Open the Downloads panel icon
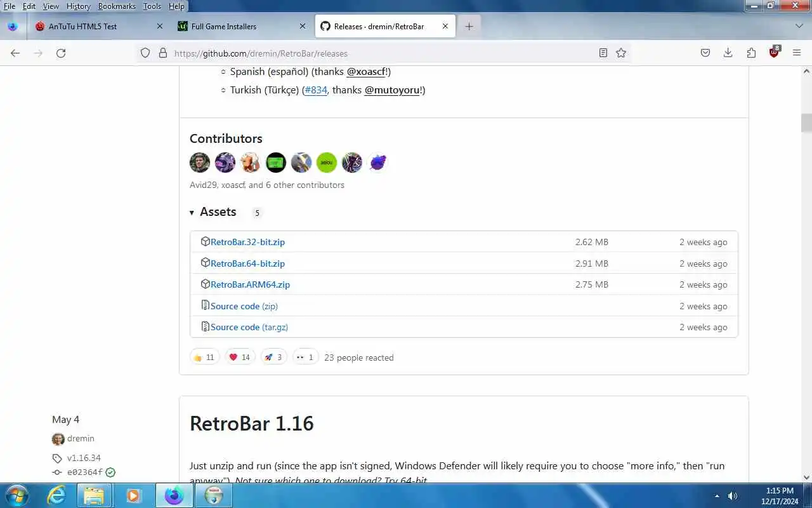This screenshot has height=508, width=812. click(x=728, y=53)
